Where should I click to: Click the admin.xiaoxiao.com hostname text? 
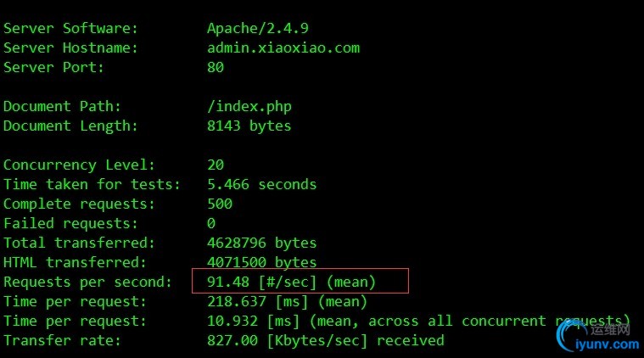283,48
